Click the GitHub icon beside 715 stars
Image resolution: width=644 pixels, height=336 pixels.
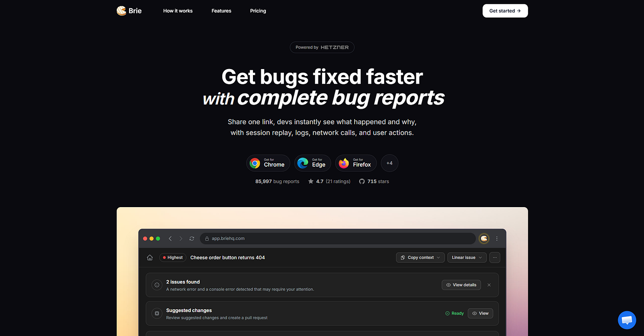click(x=362, y=181)
